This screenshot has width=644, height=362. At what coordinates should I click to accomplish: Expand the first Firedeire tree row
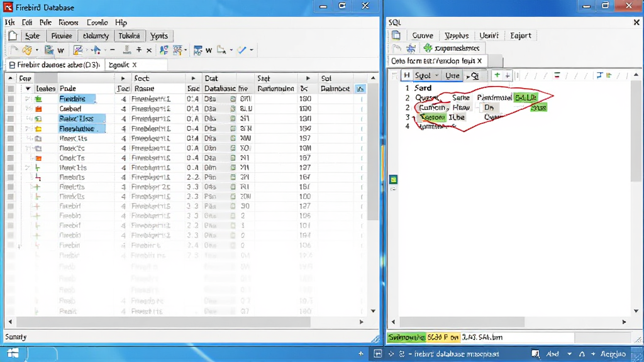(x=27, y=99)
